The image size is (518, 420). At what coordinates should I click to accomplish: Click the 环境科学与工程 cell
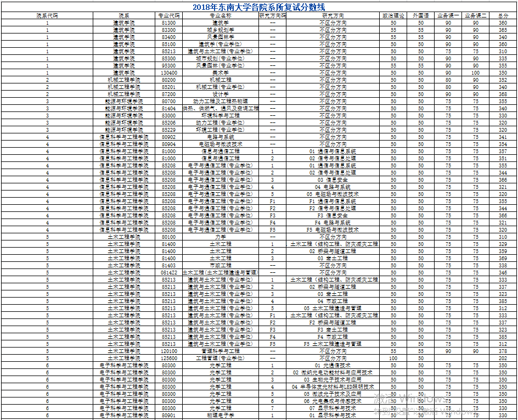(221, 116)
